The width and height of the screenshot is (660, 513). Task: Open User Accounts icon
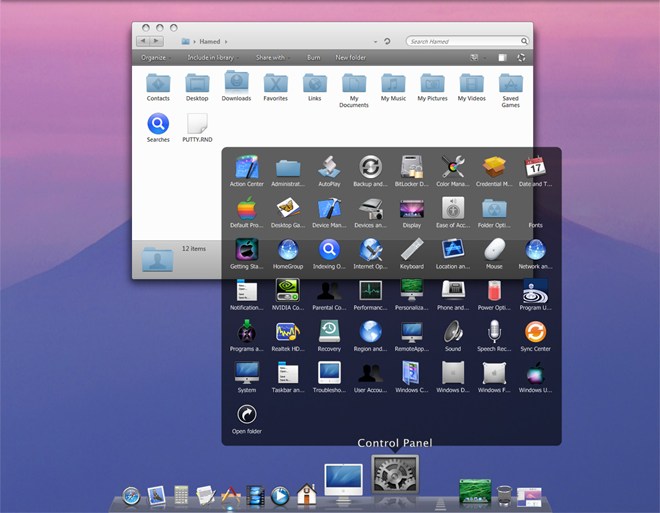click(370, 372)
